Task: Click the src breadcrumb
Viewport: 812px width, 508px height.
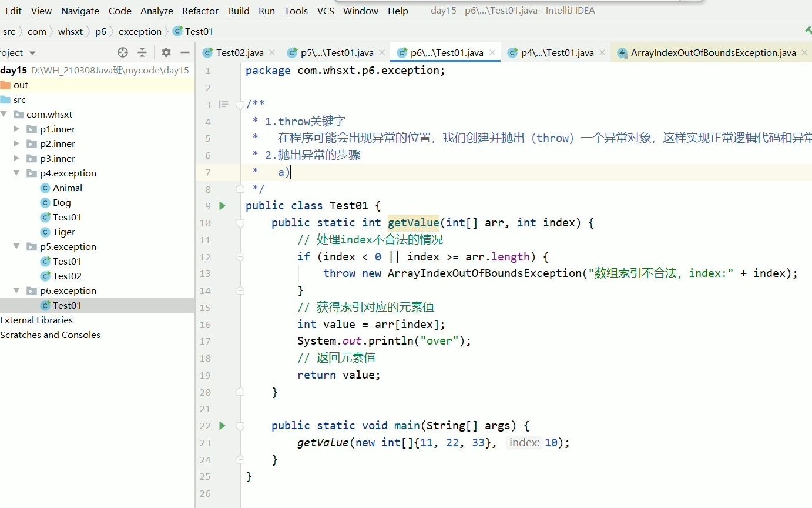Action: [9, 32]
